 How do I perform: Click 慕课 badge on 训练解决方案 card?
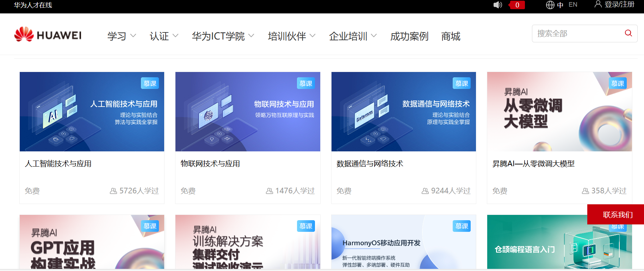[306, 226]
